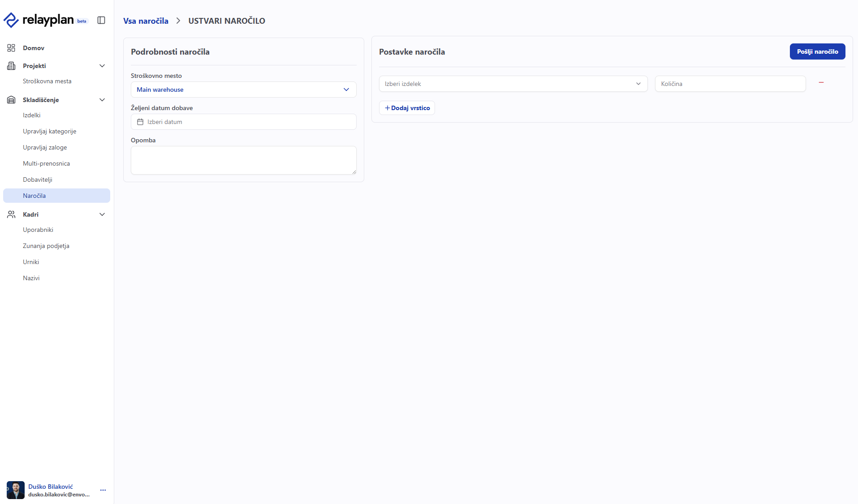Open the user options ellipsis menu
This screenshot has height=504, width=858.
coord(103,490)
